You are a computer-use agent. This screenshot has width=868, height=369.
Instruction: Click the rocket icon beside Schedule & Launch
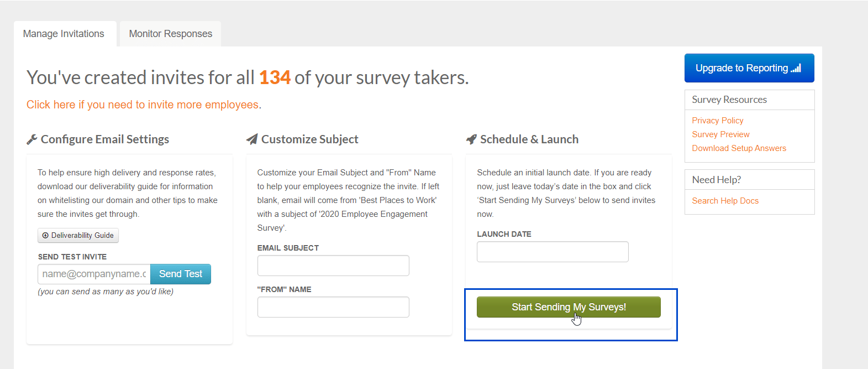(x=471, y=138)
